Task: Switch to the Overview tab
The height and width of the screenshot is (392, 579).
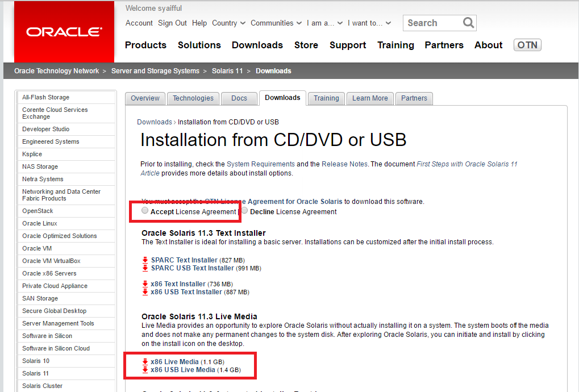Action: click(x=145, y=98)
